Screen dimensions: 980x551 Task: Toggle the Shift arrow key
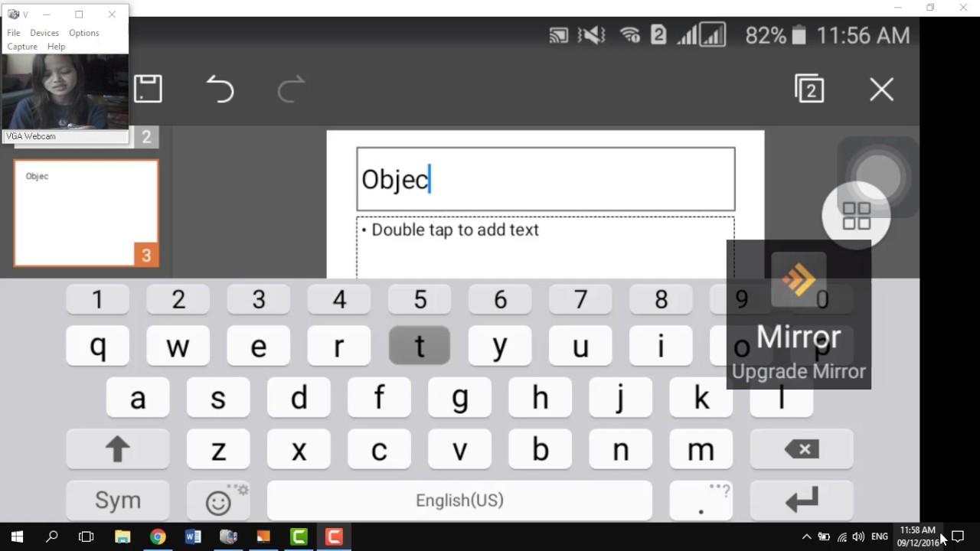[117, 449]
